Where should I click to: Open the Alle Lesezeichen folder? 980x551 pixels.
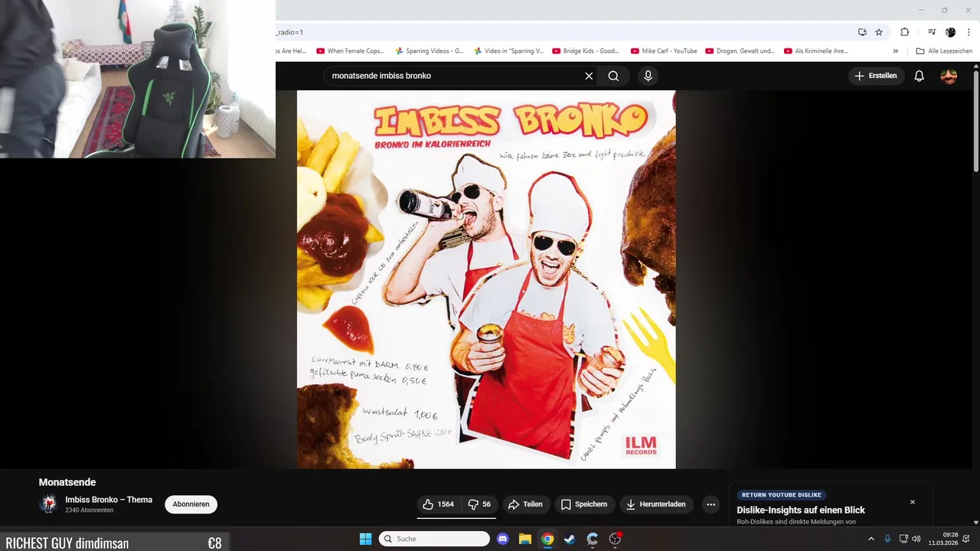[944, 51]
